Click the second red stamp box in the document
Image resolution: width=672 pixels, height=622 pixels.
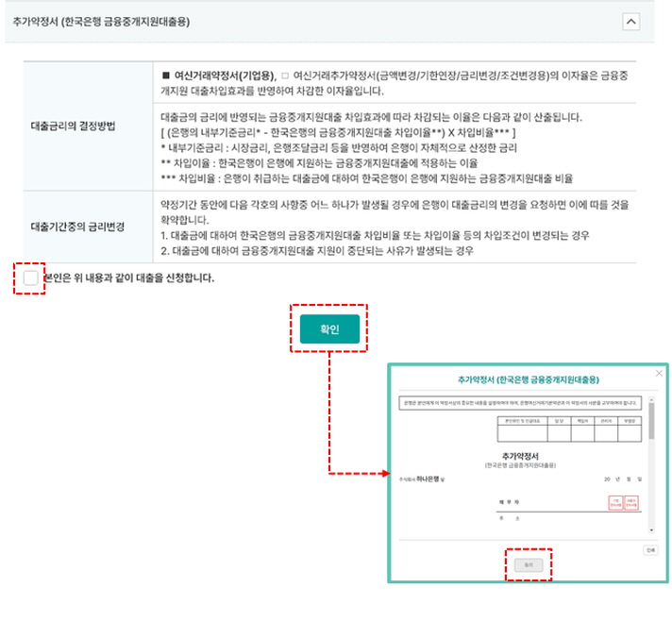point(631,503)
